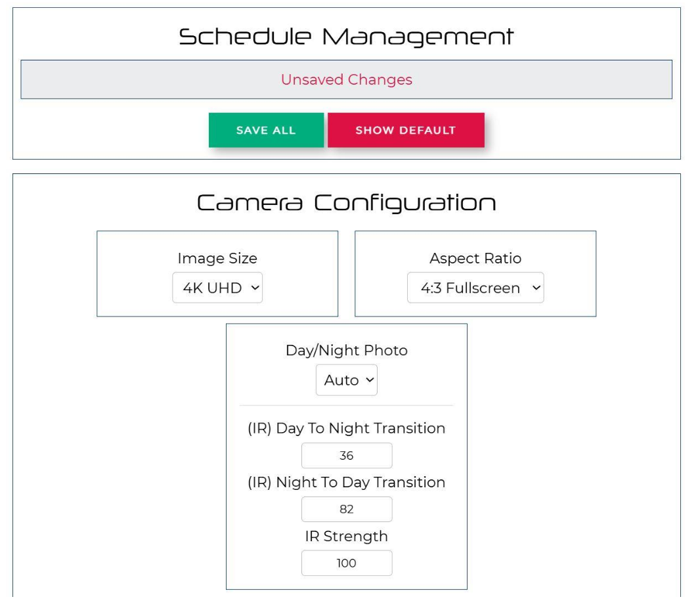Focus the IR Strength input field
This screenshot has height=616, width=700.
click(346, 563)
